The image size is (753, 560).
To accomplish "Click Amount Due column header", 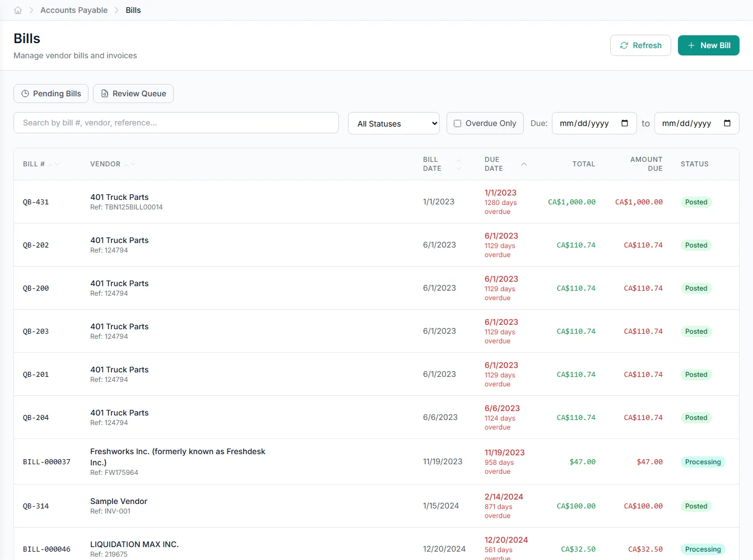I will pos(646,164).
